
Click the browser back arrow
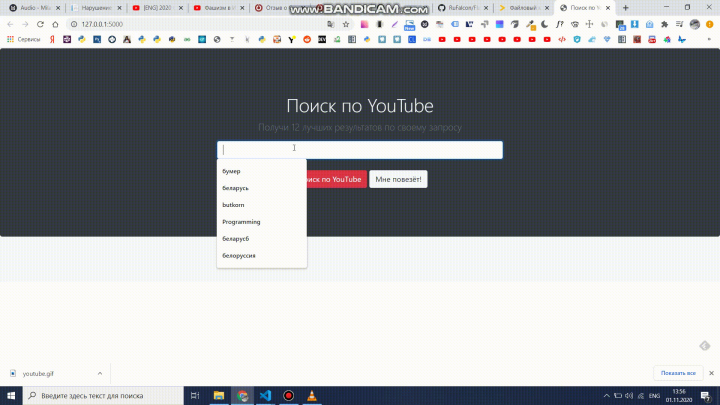[10, 24]
